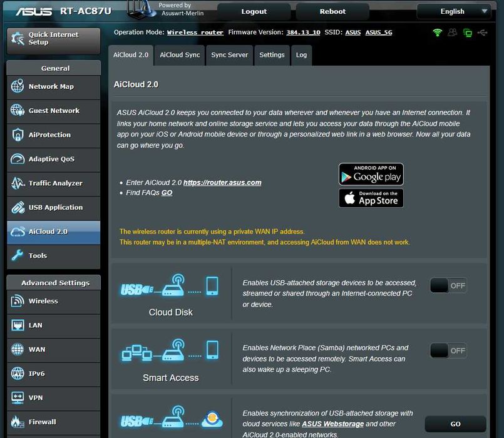Image resolution: width=504 pixels, height=438 pixels.
Task: Open the IPv6 icon
Action: pos(18,374)
